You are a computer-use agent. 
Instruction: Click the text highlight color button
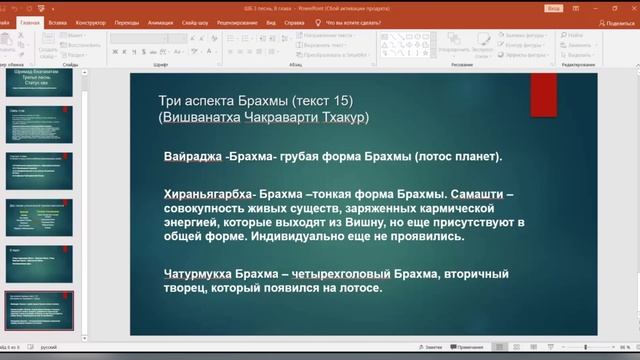click(x=195, y=52)
